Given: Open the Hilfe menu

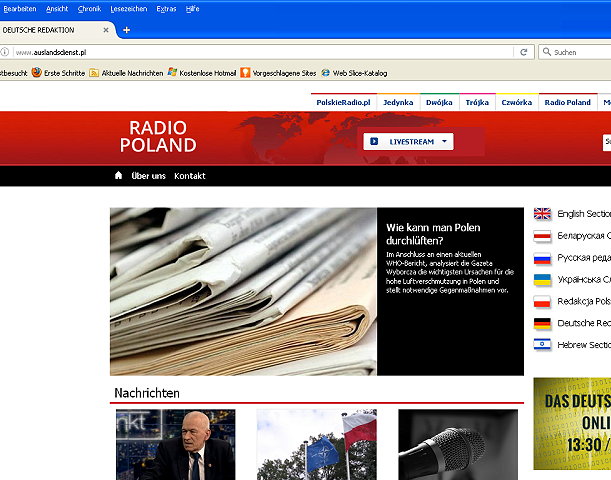Looking at the screenshot, I should [192, 9].
